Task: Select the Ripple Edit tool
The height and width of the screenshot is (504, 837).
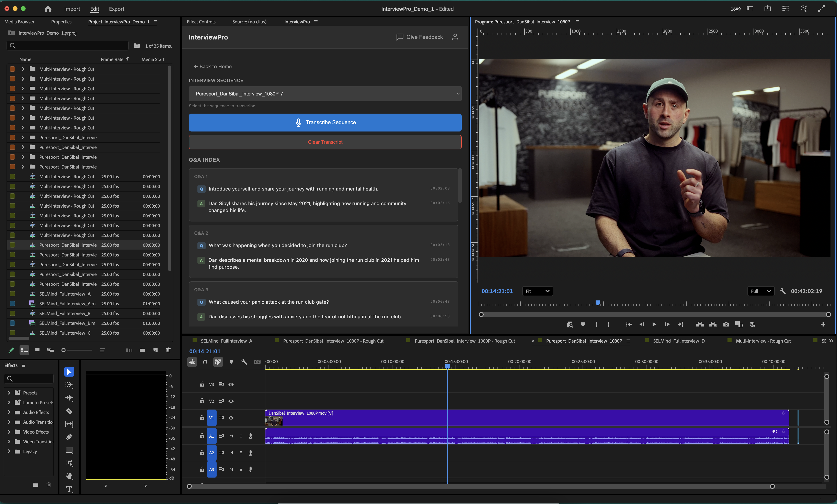Action: coord(69,398)
